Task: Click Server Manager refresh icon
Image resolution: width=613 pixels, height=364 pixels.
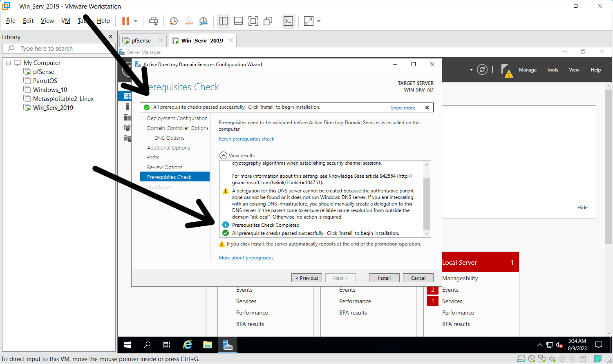Action: (x=482, y=70)
